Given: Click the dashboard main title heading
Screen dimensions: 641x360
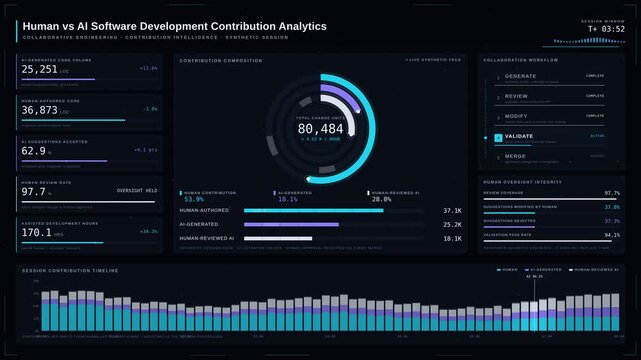Looking at the screenshot, I should point(175,26).
